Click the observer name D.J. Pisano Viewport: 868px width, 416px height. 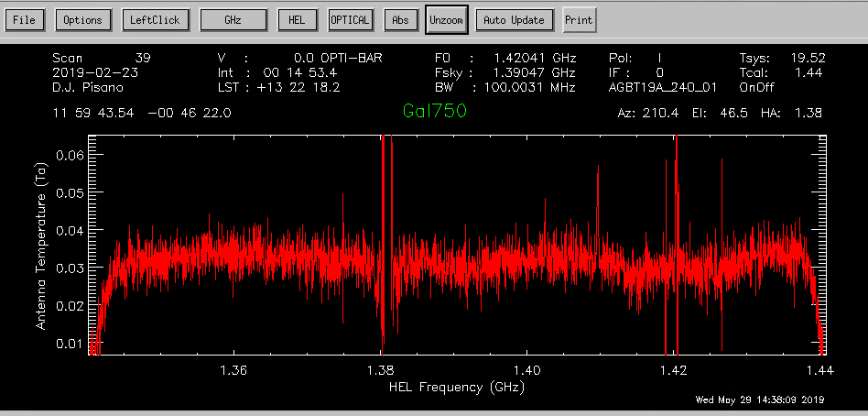(x=90, y=87)
